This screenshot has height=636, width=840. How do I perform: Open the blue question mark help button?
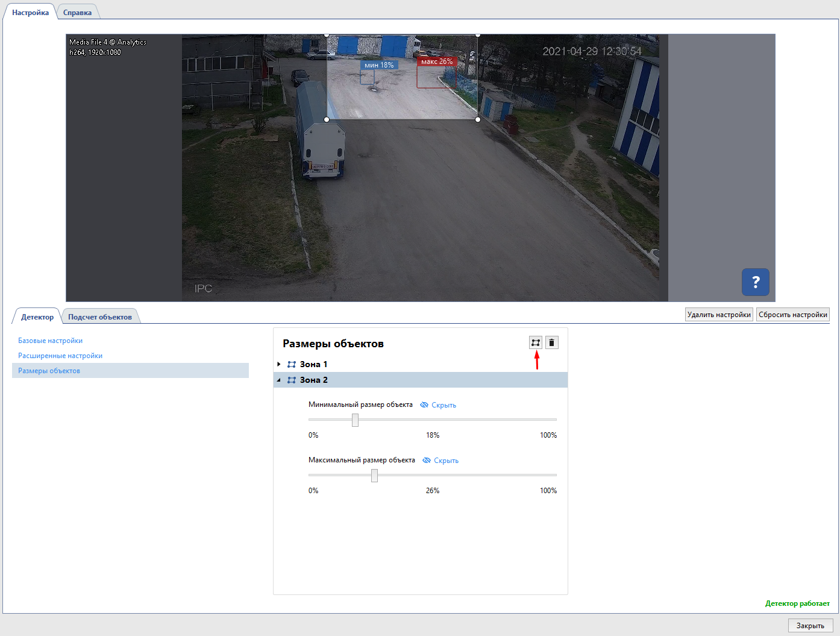click(x=756, y=282)
